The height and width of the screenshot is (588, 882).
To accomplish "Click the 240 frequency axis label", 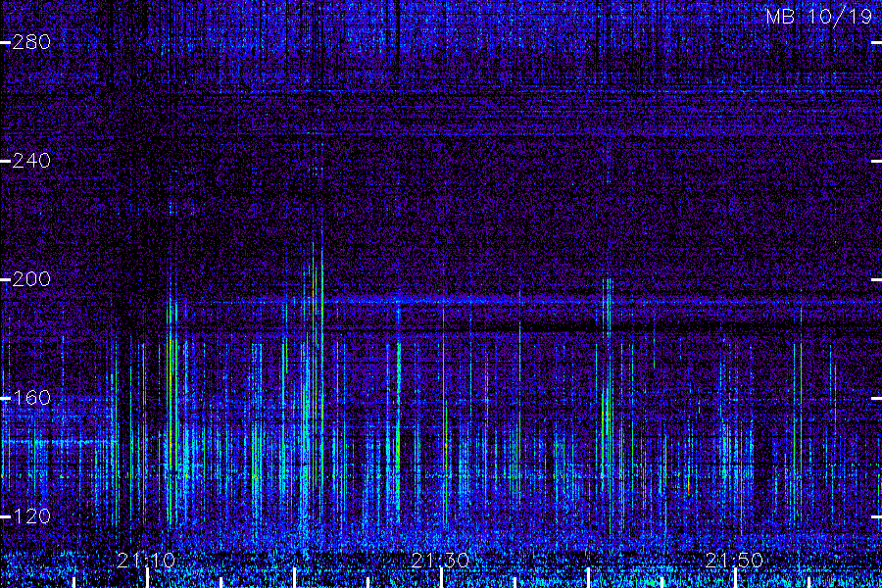I will [x=31, y=161].
